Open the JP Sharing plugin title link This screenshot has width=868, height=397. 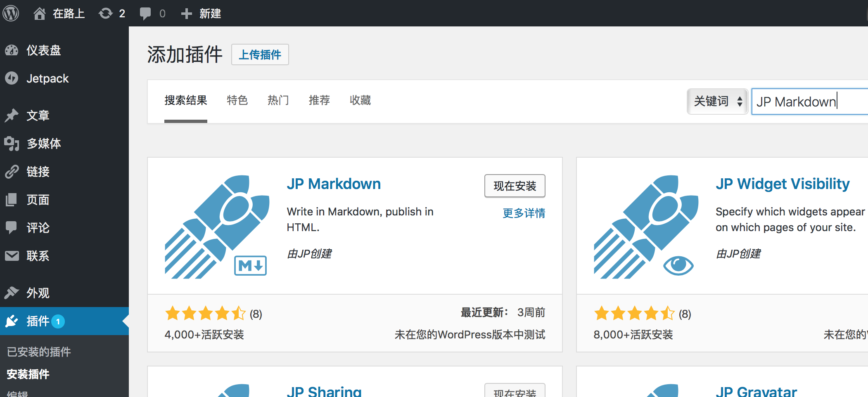pyautogui.click(x=324, y=391)
